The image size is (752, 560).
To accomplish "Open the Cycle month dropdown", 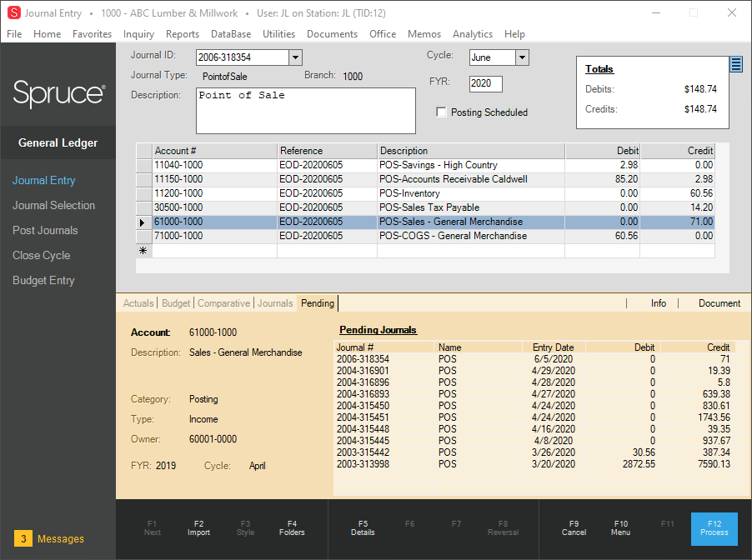I will [x=522, y=57].
